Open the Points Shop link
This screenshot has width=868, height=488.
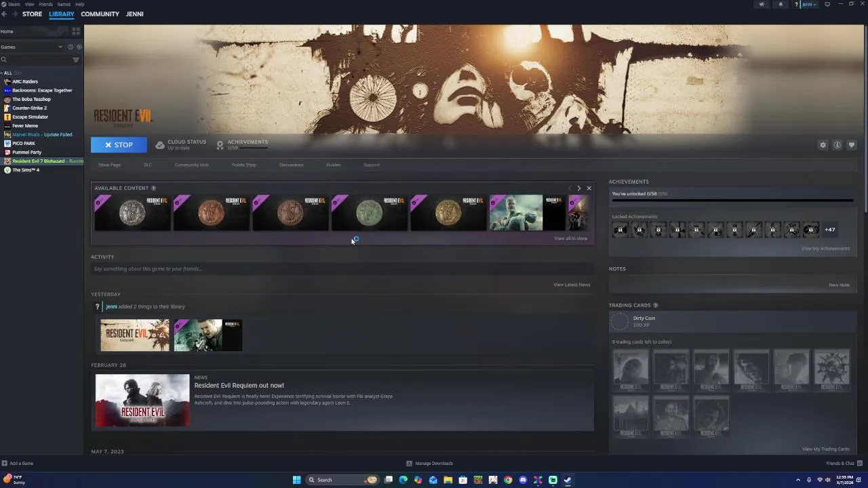[244, 165]
